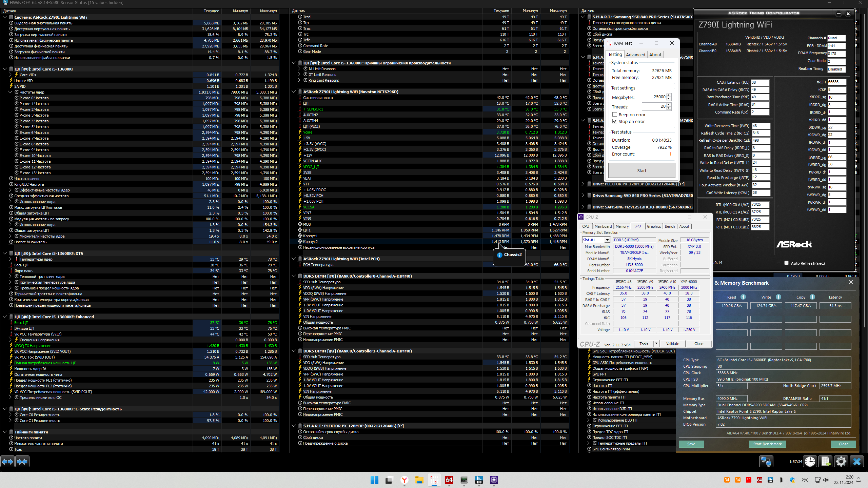Click the blue X close sensors icon
The image size is (868, 488).
click(857, 462)
